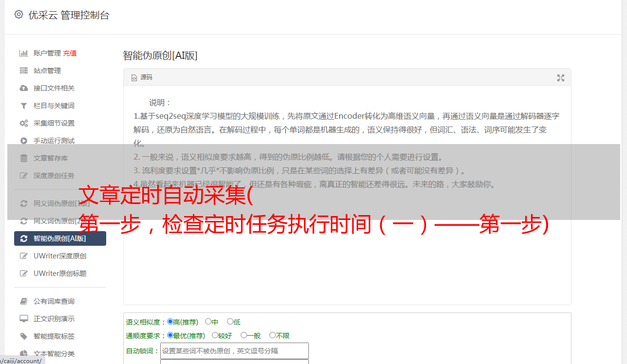This screenshot has width=627, height=364.
Task: Click the play circle icon for 手动运行测试
Action: (23, 141)
